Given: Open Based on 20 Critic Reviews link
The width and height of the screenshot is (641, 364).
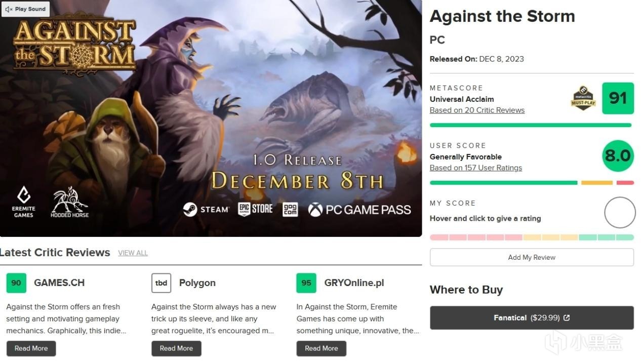Looking at the screenshot, I should click(x=477, y=110).
